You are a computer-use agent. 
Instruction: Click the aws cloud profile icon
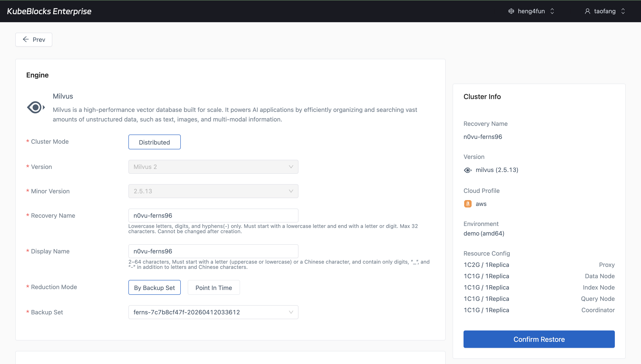pyautogui.click(x=468, y=204)
